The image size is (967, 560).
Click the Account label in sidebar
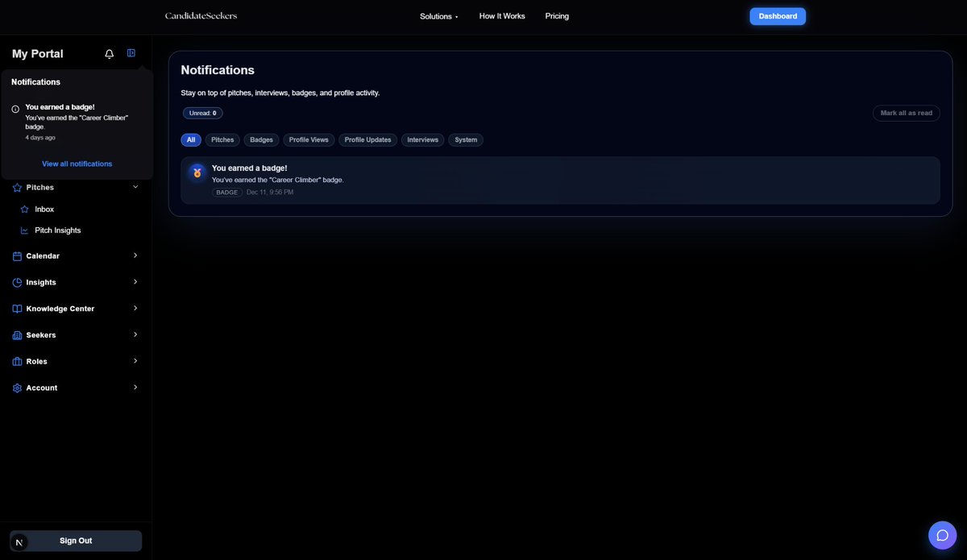(x=42, y=388)
